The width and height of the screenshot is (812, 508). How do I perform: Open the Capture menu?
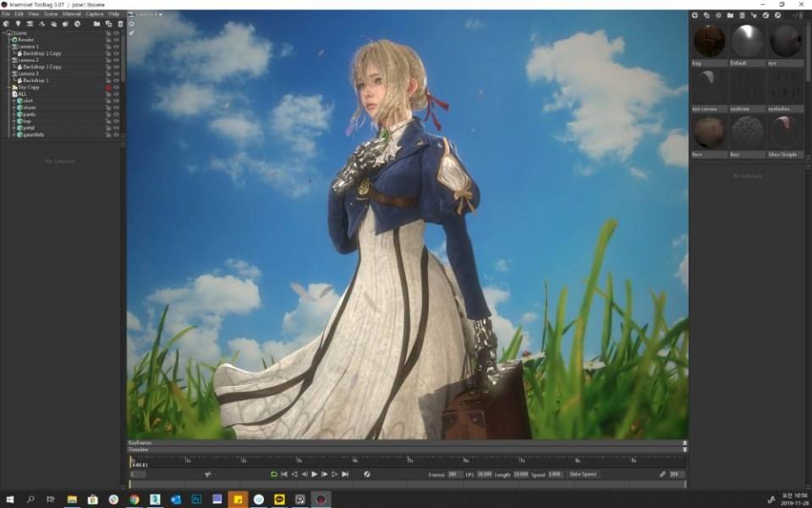tap(95, 14)
